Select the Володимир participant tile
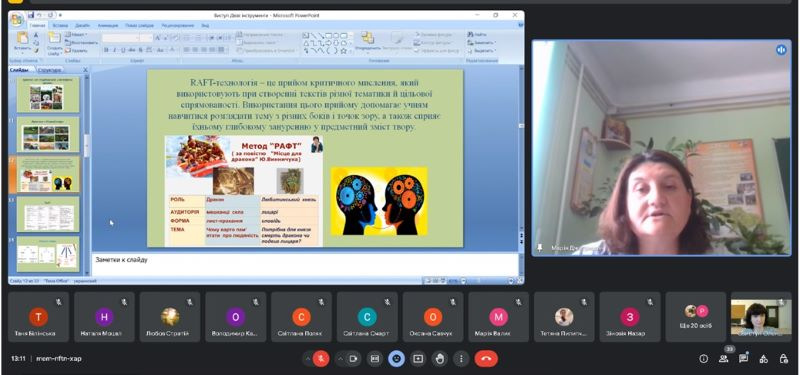Screen dimensions: 800x375 236,317
